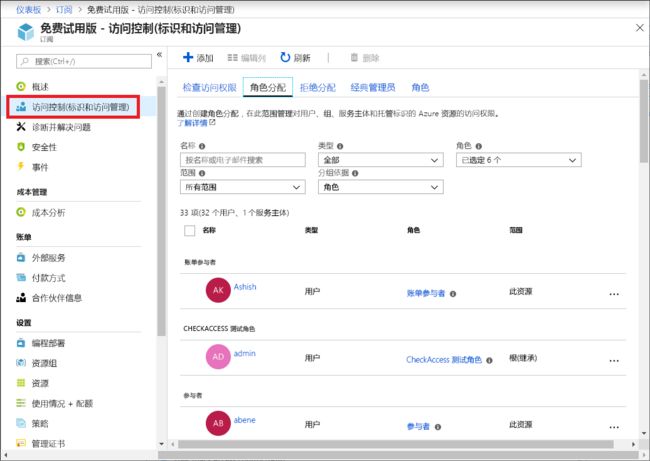Click the main pane vertical scrollbar
650x461 pixels.
click(x=643, y=121)
